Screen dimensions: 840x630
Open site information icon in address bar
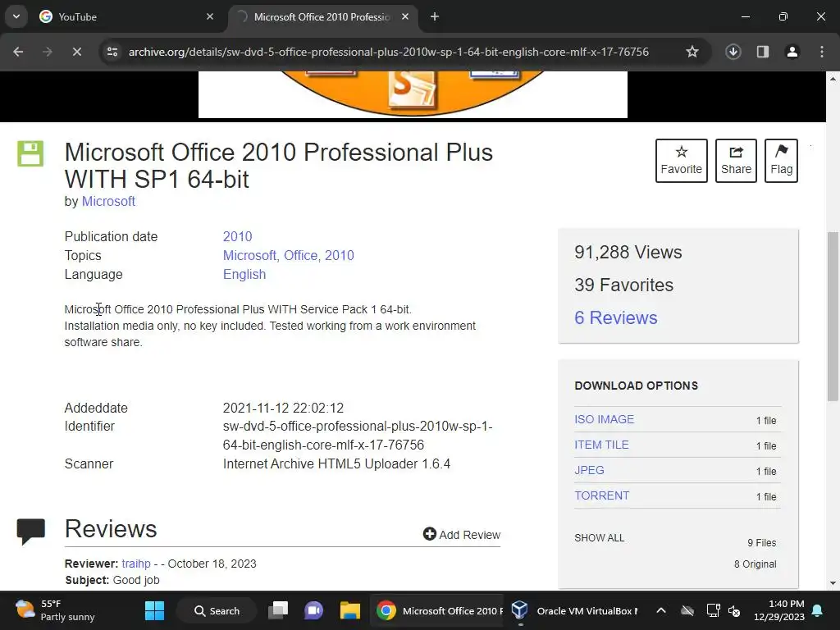pos(112,52)
